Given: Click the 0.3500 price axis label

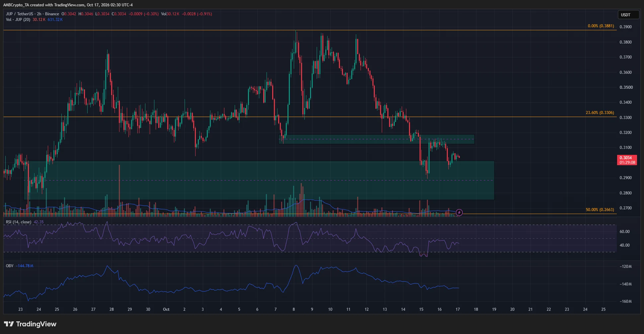Looking at the screenshot, I should (x=625, y=87).
